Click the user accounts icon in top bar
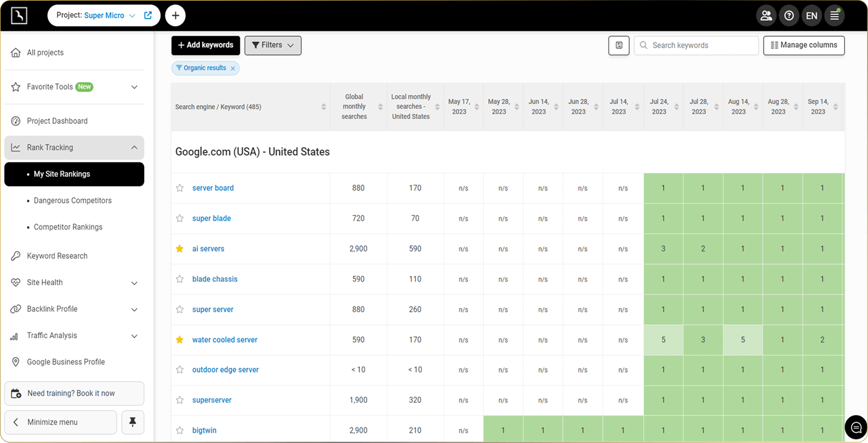The height and width of the screenshot is (443, 868). point(766,16)
